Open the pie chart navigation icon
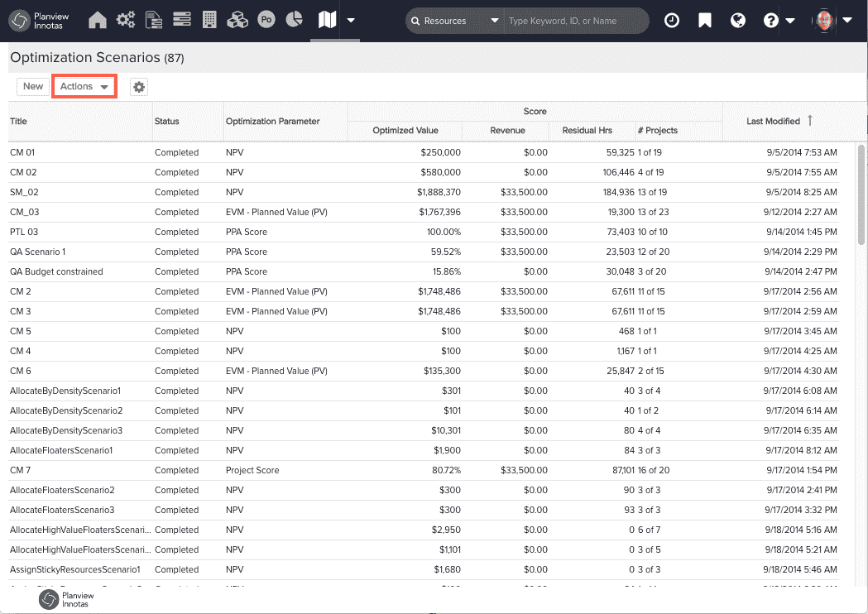 pyautogui.click(x=294, y=19)
